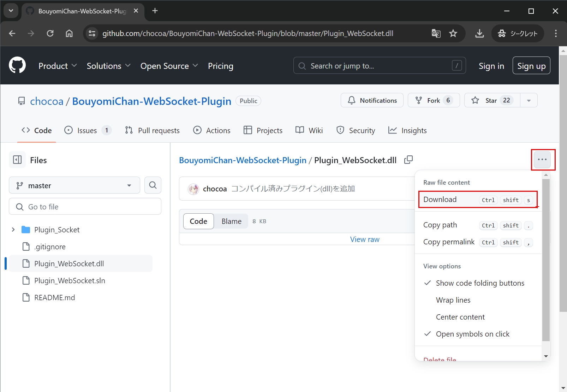
Task: Open Plugin_WebSocket.sln file
Action: (x=70, y=281)
